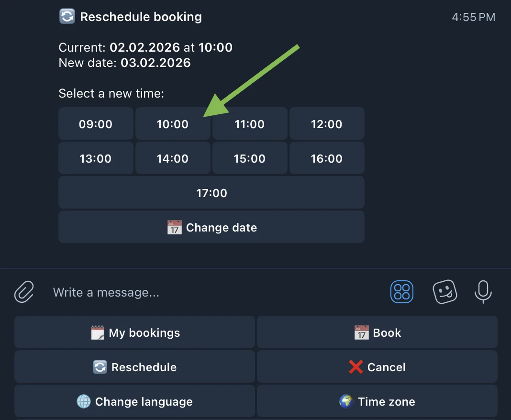Click the Reschedule keyboard button
Screen dimensions: 511x420
pos(134,367)
